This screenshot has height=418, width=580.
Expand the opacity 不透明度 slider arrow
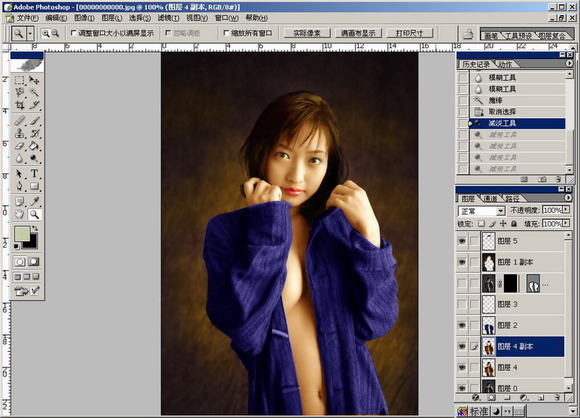coord(566,210)
